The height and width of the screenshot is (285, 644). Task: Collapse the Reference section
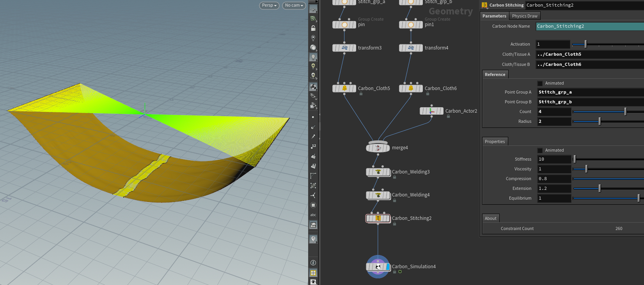495,74
